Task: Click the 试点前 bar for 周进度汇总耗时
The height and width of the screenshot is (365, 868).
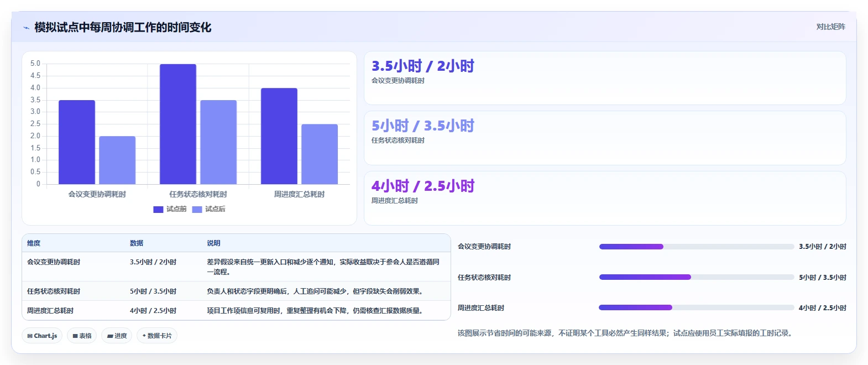Action: coord(279,136)
